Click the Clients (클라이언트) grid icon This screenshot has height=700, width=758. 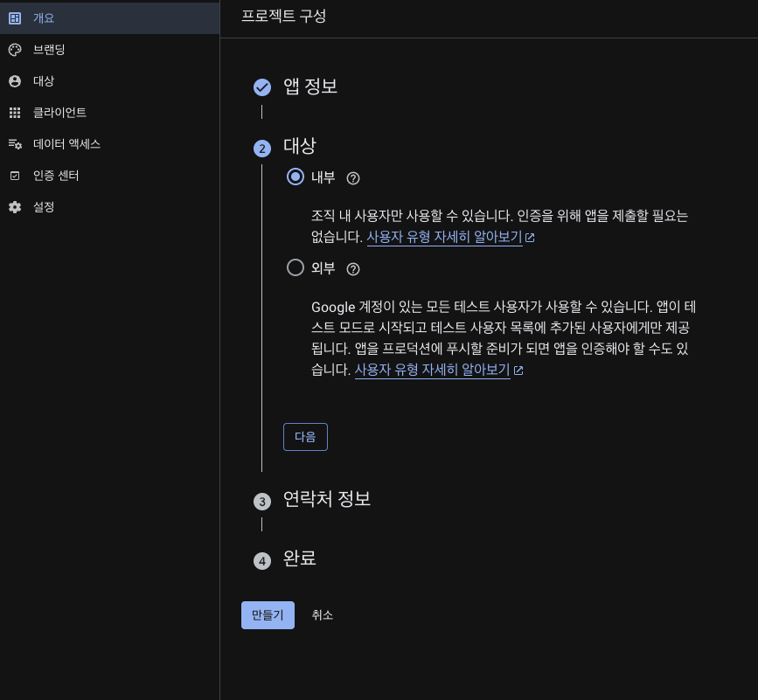[14, 113]
